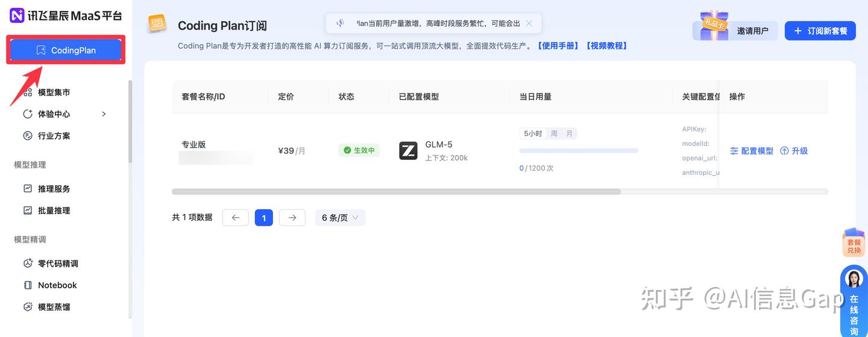This screenshot has width=868, height=337.
Task: Click the 0/1200次 usage count
Action: (x=536, y=168)
